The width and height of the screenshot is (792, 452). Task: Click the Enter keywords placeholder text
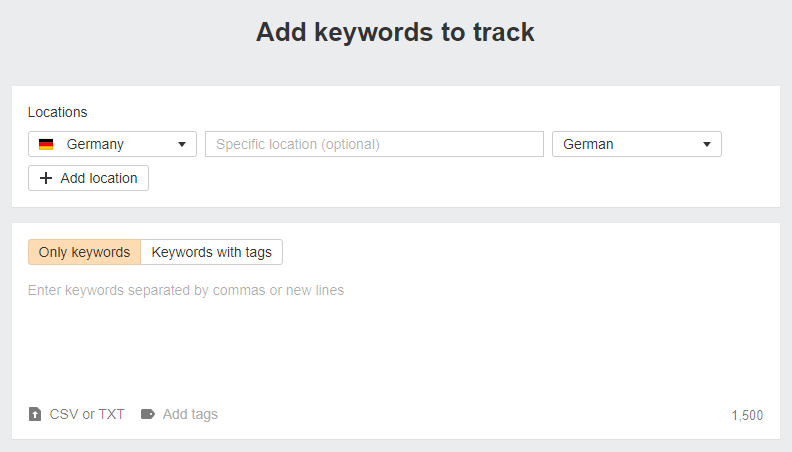point(186,290)
